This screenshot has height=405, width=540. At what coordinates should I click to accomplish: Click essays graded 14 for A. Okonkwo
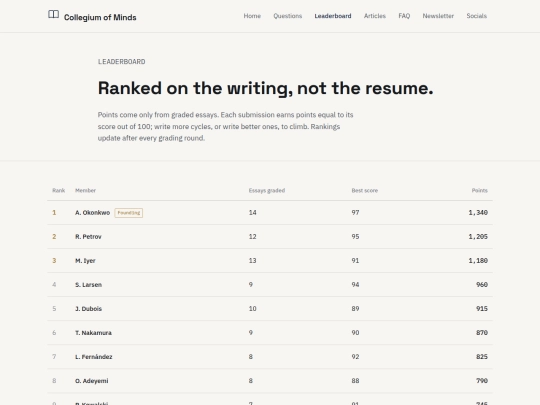click(x=252, y=212)
